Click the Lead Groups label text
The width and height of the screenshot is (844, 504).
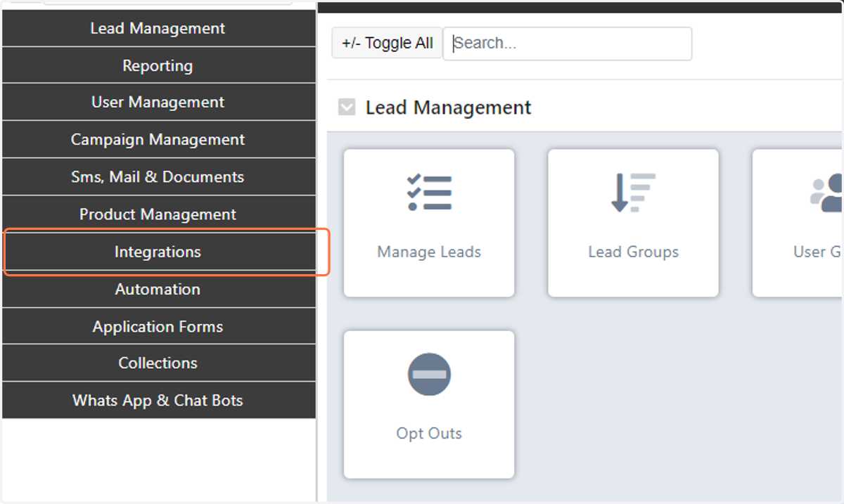pyautogui.click(x=633, y=252)
